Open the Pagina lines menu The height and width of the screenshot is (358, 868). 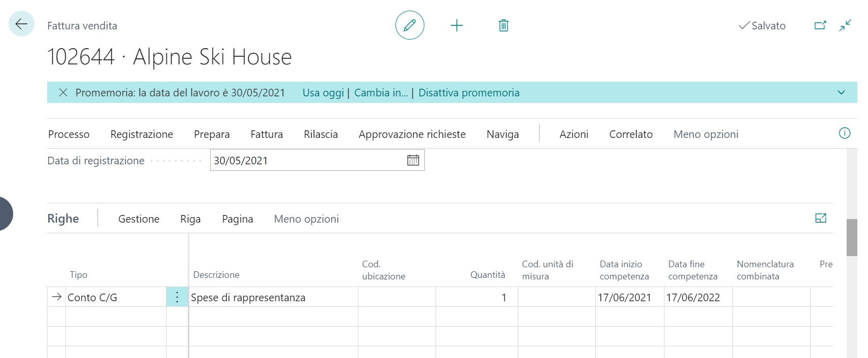coord(238,219)
